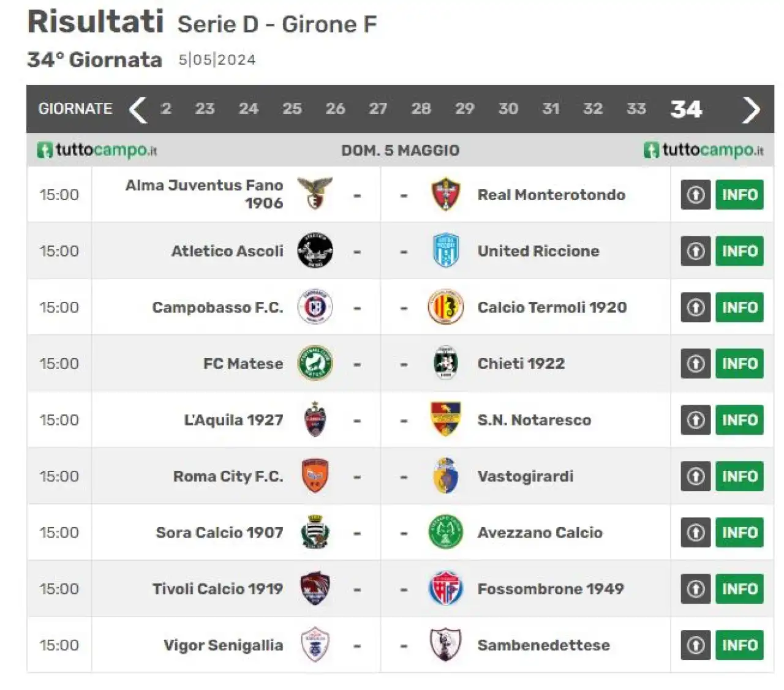The image size is (784, 690).
Task: Open the round icon button on Vigor Senigallia row
Action: tap(695, 645)
